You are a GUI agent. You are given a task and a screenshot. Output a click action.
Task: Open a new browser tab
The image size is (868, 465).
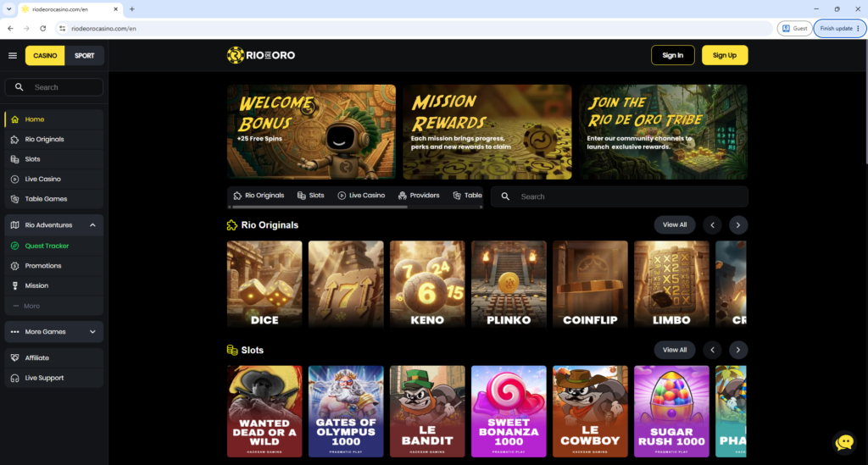[131, 8]
